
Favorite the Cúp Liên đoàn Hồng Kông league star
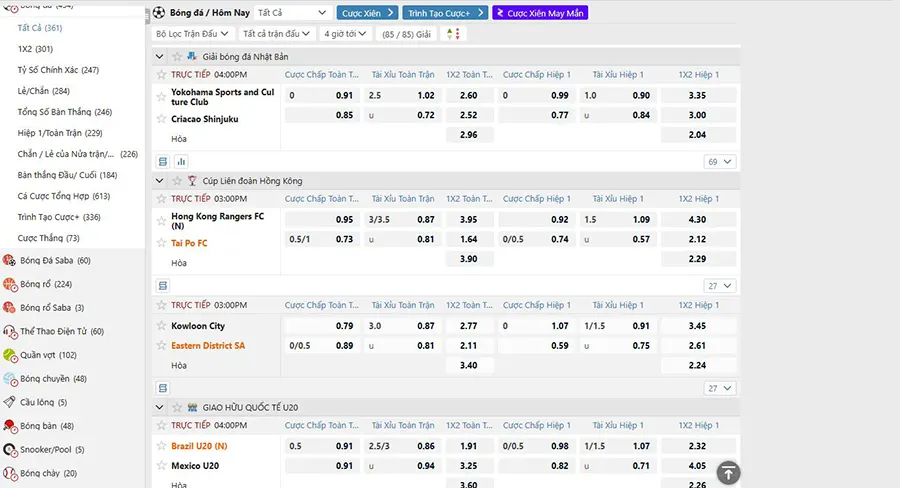177,181
